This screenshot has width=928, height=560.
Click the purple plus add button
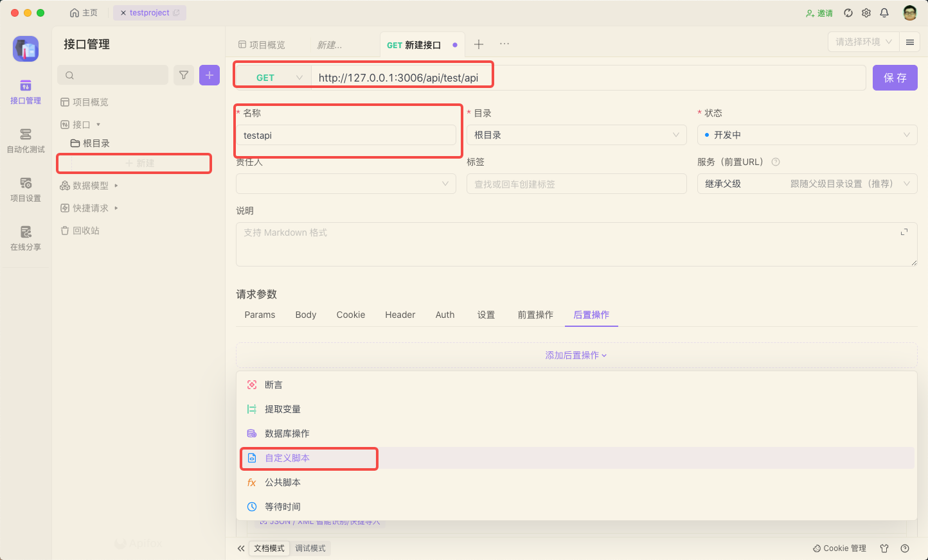tap(210, 75)
